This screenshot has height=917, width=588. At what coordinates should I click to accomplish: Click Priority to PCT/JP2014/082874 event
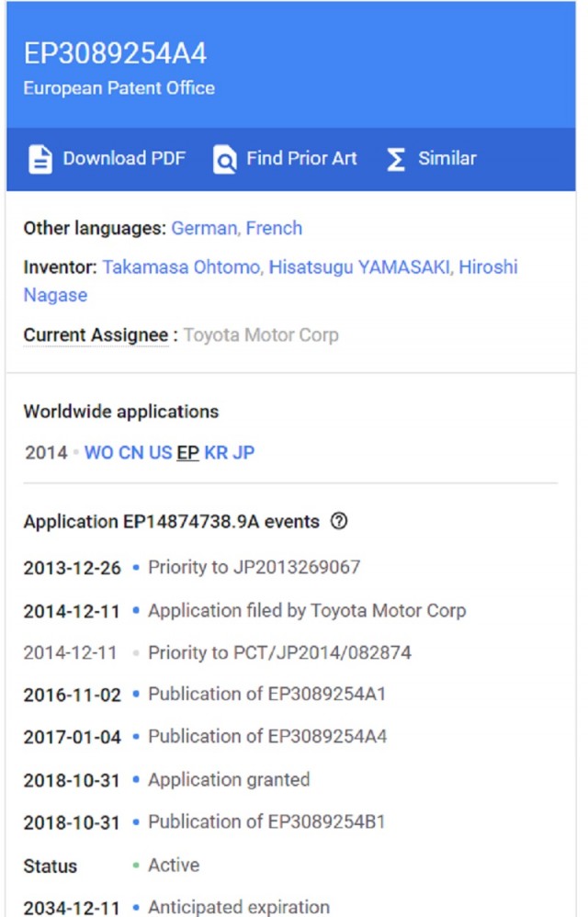point(280,652)
